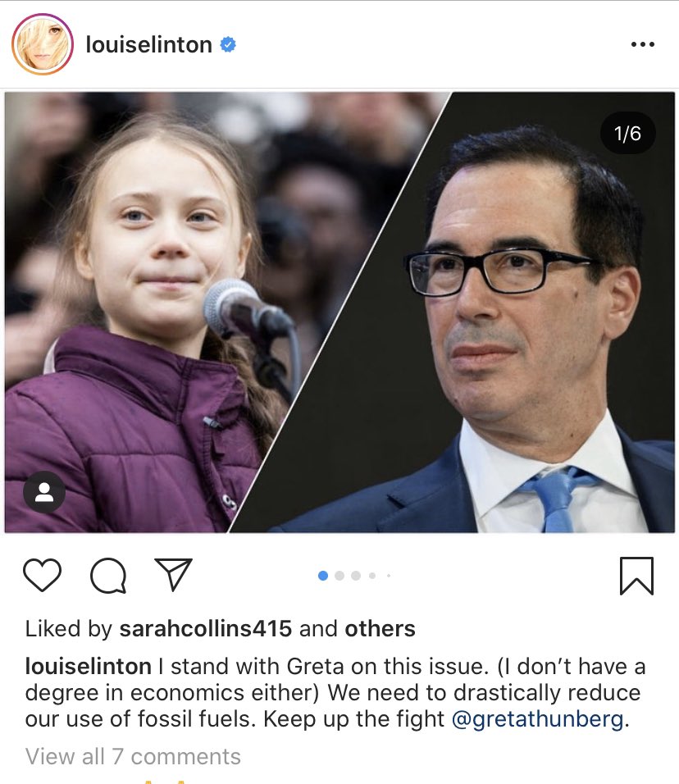Jump to the second carousel indicator dot
This screenshot has height=784, width=679.
pos(339,576)
